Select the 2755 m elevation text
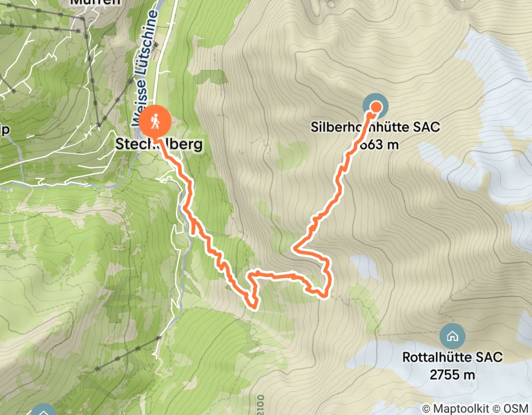The height and width of the screenshot is (415, 532). pyautogui.click(x=452, y=375)
